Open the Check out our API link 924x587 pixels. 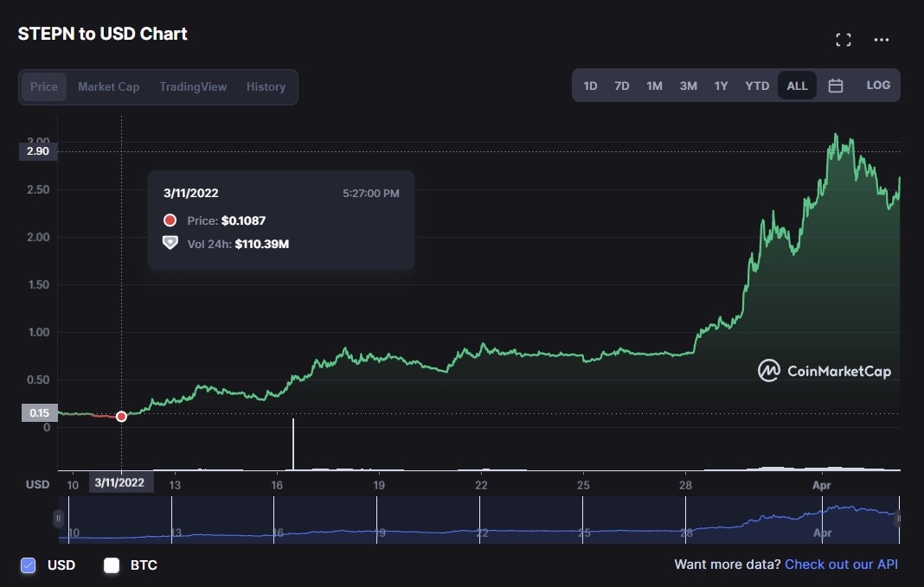[x=841, y=565]
